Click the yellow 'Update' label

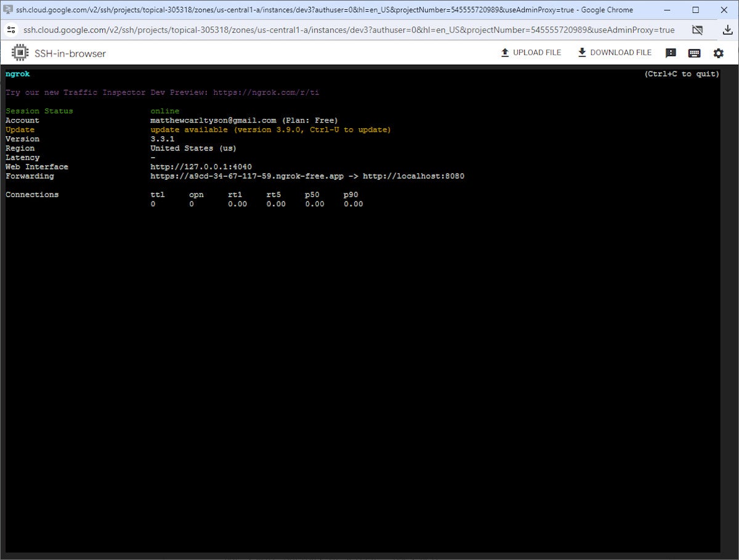[x=20, y=129]
